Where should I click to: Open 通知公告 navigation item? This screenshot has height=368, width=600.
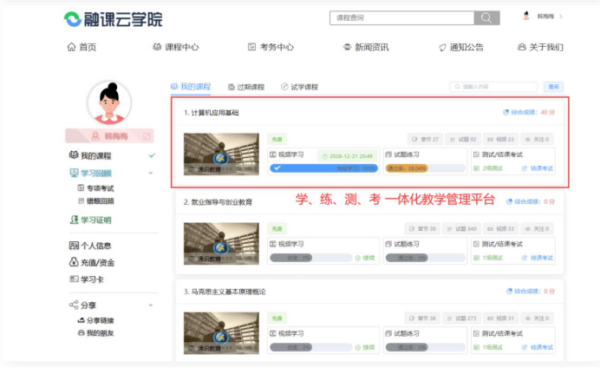[461, 47]
